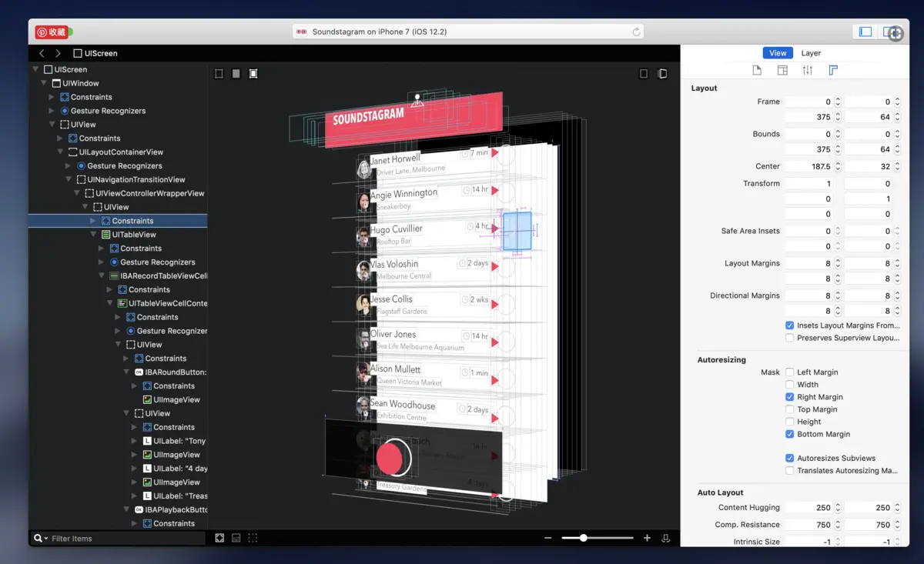The width and height of the screenshot is (924, 564).
Task: Click the Frame X value stepper
Action: coord(838,102)
